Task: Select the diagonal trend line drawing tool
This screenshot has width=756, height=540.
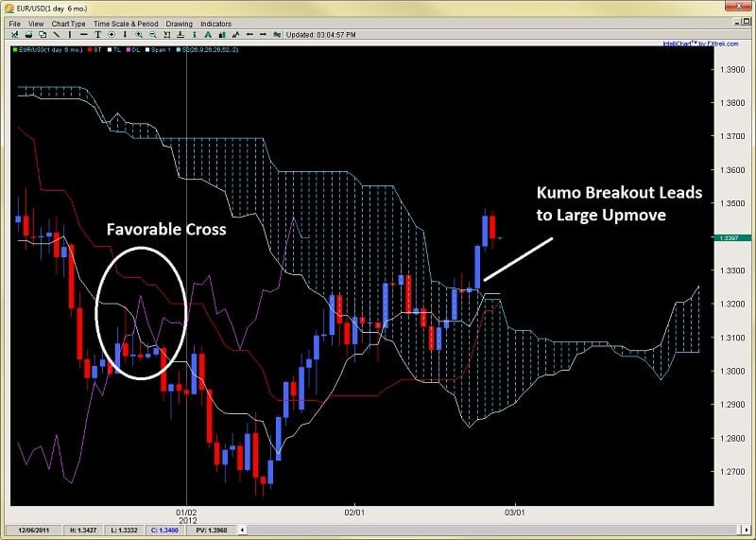Action: coord(57,35)
